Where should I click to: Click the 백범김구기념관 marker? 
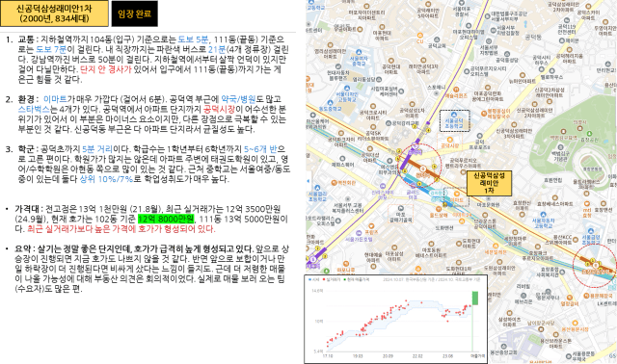tap(561, 147)
